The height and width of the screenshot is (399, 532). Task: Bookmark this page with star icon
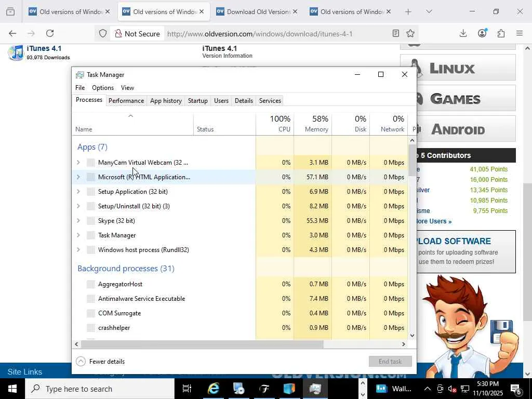[x=410, y=33]
